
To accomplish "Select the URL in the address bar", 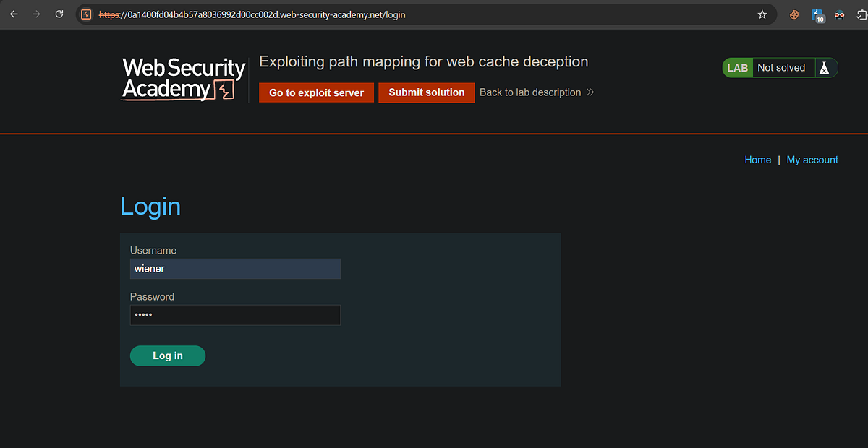I will 252,14.
